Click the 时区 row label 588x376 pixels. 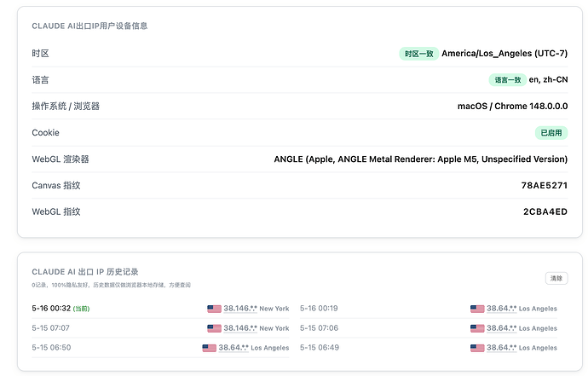[x=40, y=53]
